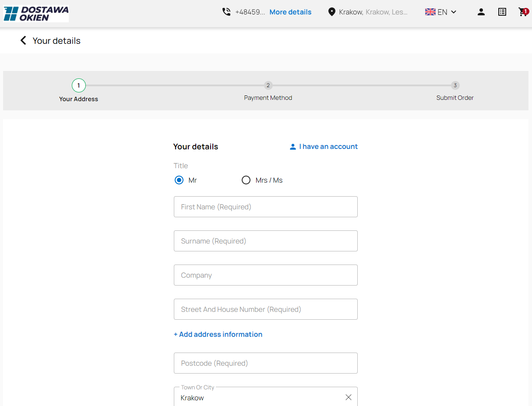Click the user account icon in header
This screenshot has height=406, width=532.
point(481,12)
